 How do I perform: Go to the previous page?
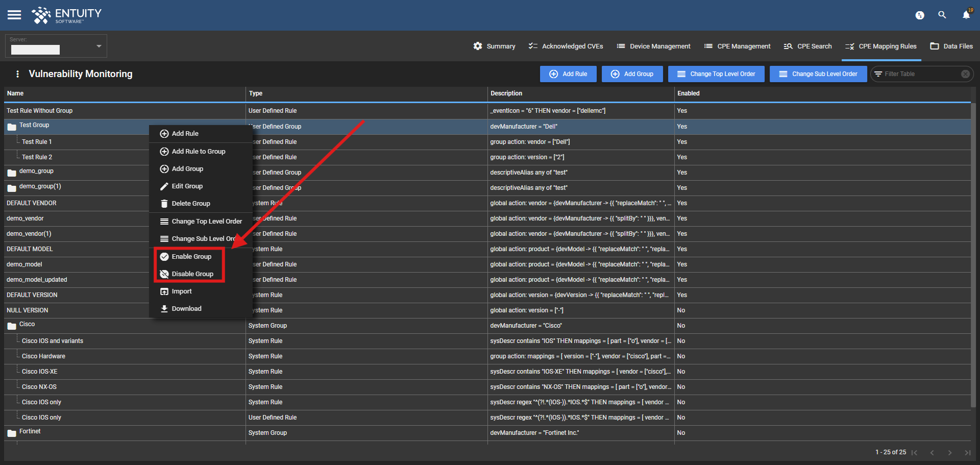click(x=932, y=452)
